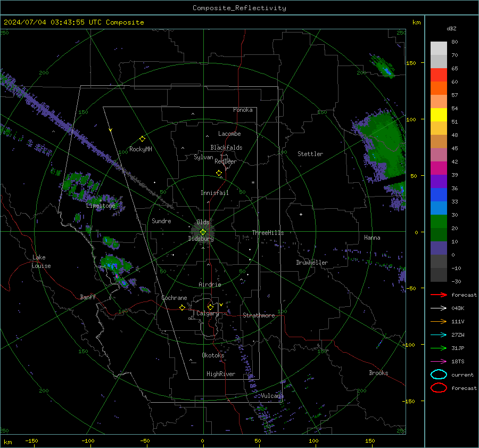
Task: Click the Hanna label
Action: [x=372, y=238]
